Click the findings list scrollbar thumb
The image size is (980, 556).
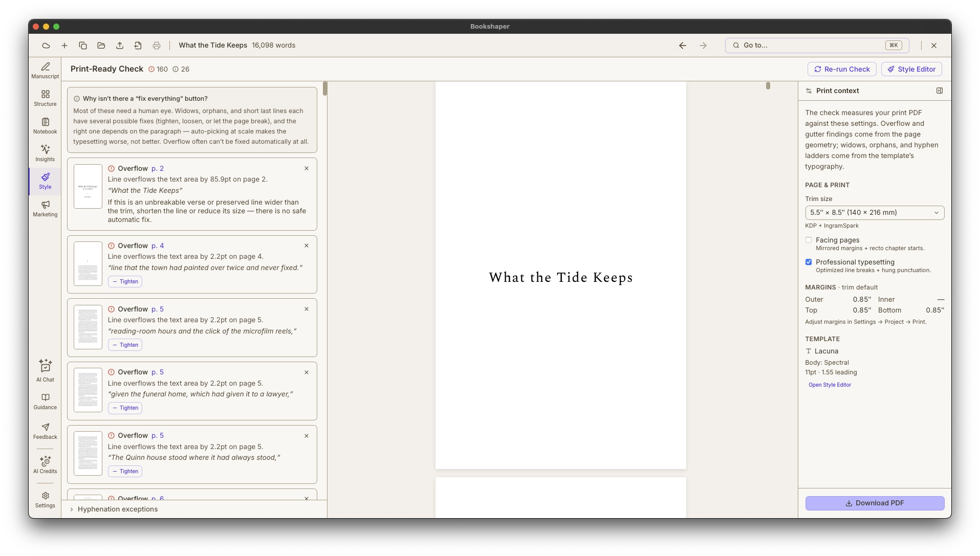pyautogui.click(x=325, y=88)
